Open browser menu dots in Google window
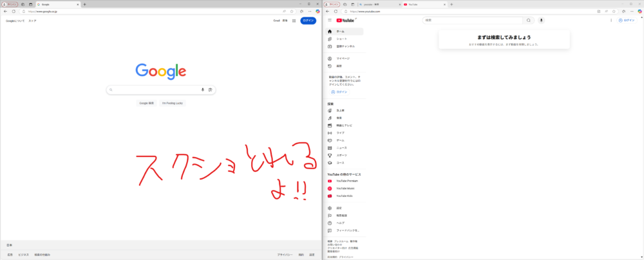This screenshot has height=260, width=644. (310, 12)
